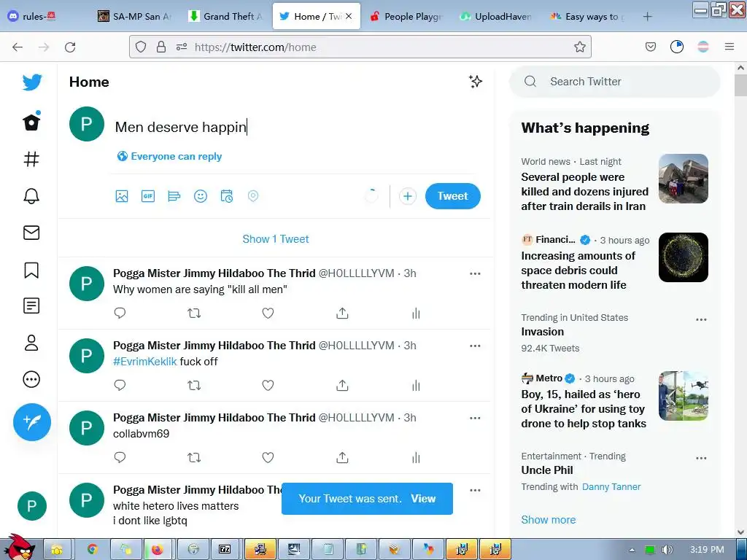This screenshot has width=747, height=560.
Task: Open the Twitter bird logo
Action: 32,82
